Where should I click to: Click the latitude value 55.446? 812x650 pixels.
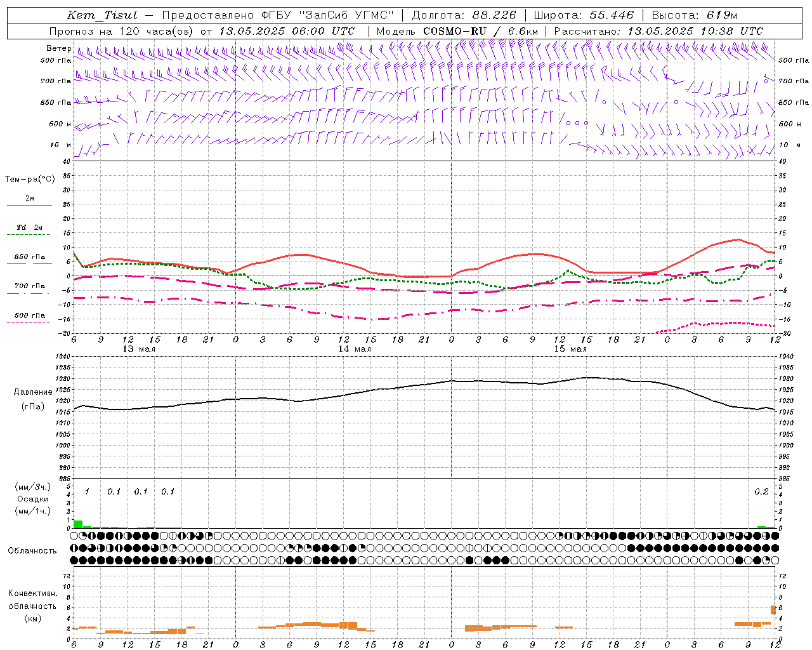pos(612,15)
